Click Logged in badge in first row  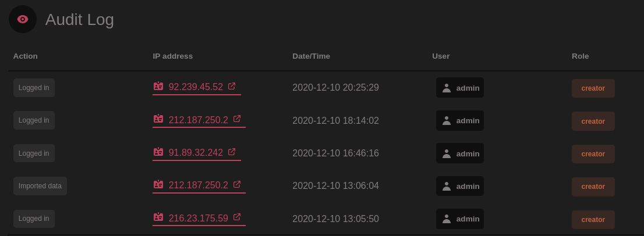[x=34, y=88]
